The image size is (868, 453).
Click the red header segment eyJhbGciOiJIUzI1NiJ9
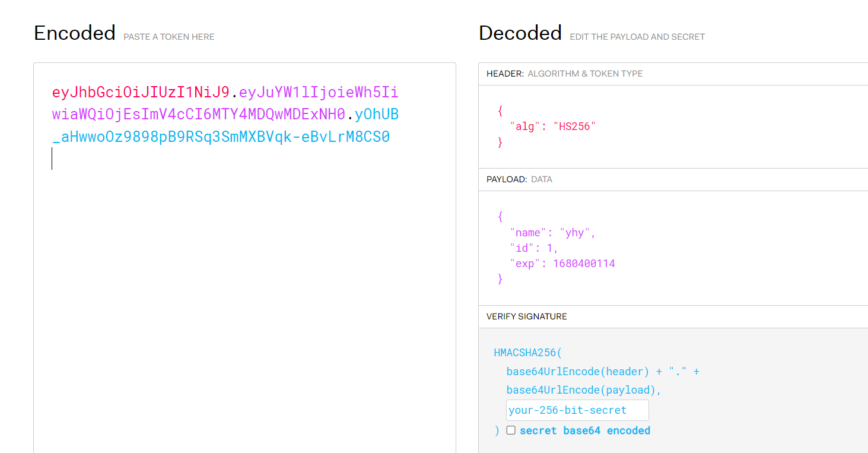coord(141,93)
